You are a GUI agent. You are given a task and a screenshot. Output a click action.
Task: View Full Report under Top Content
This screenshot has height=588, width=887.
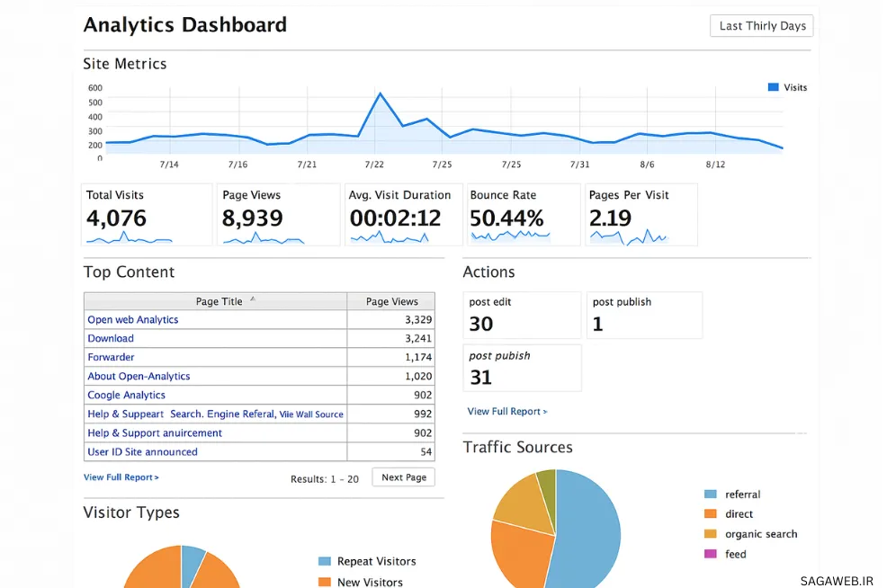121,477
